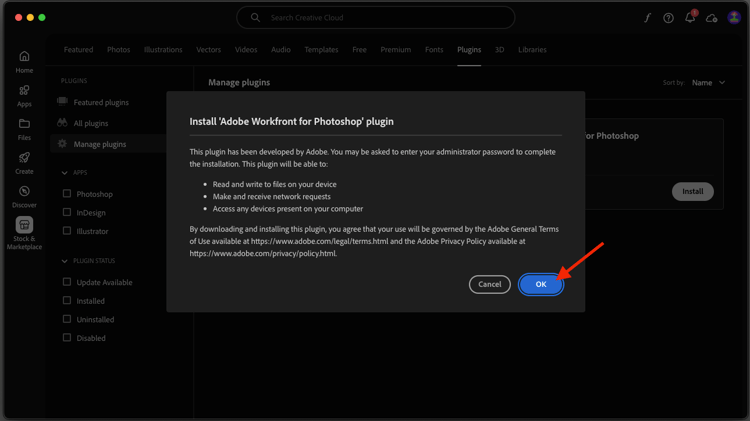Viewport: 750px width, 421px height.
Task: Collapse the PLUGIN STATUS filter section
Action: coord(65,261)
